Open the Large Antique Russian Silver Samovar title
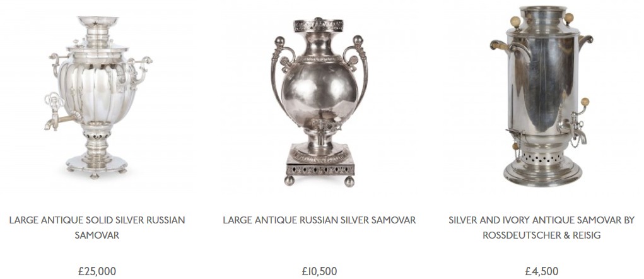 coord(319,220)
